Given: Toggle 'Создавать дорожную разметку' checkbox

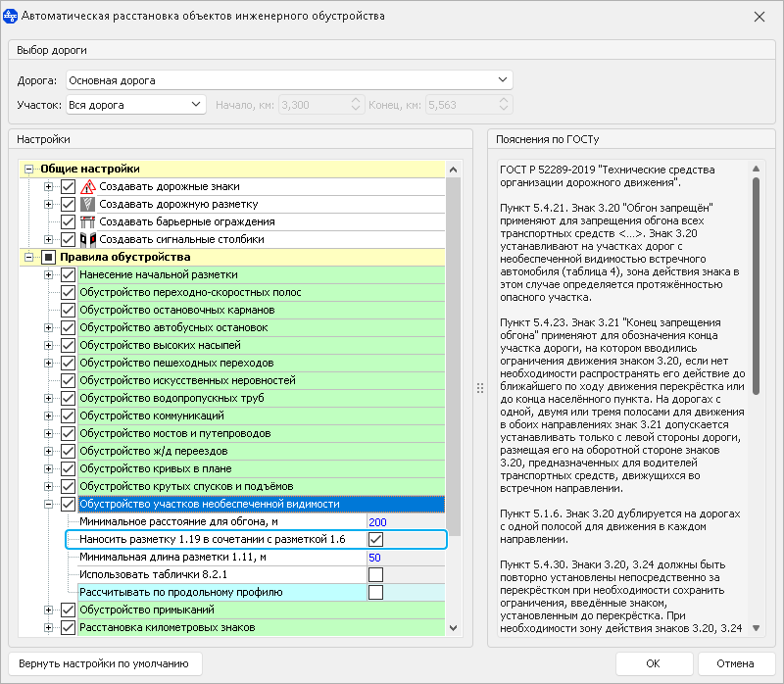Looking at the screenshot, I should pyautogui.click(x=68, y=204).
